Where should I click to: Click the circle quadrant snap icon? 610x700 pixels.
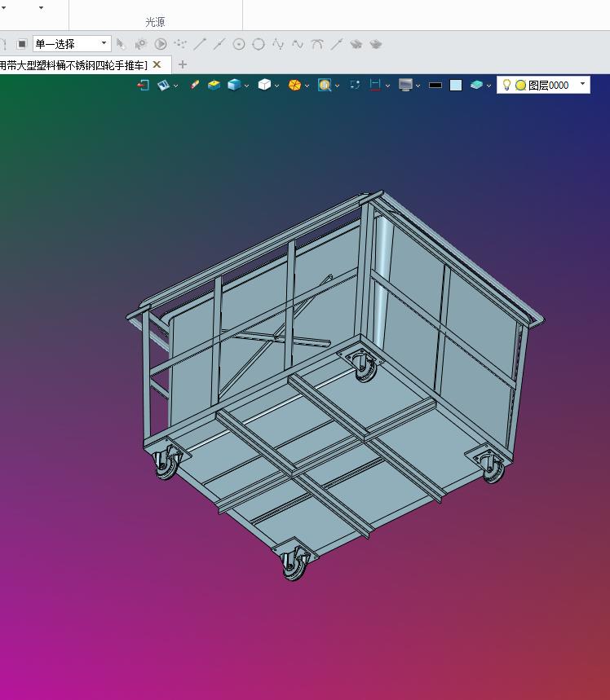(259, 44)
